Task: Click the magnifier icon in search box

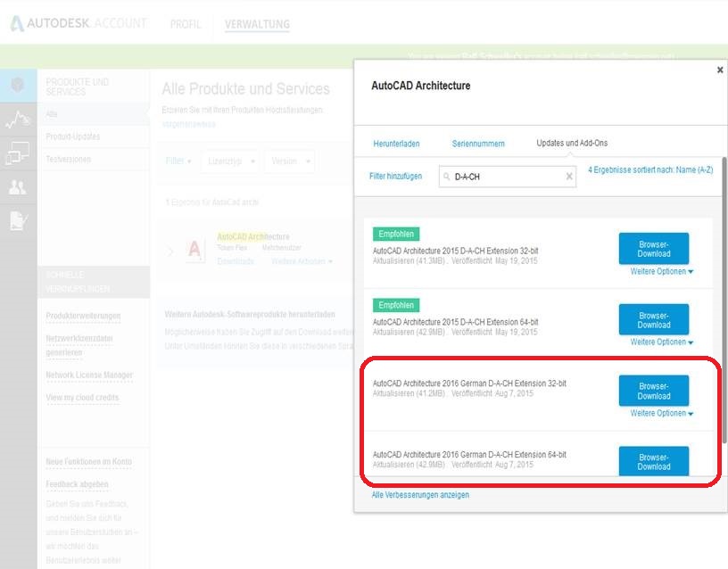Action: click(x=447, y=177)
